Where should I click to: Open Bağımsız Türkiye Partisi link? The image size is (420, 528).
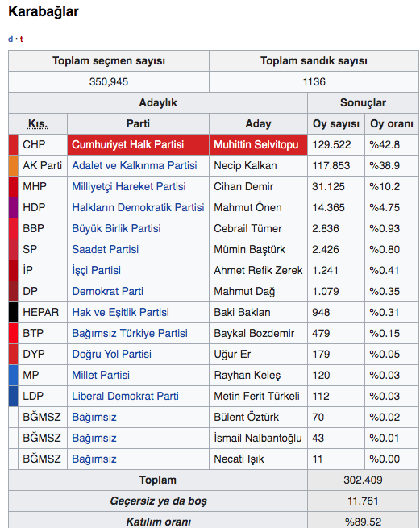point(130,334)
